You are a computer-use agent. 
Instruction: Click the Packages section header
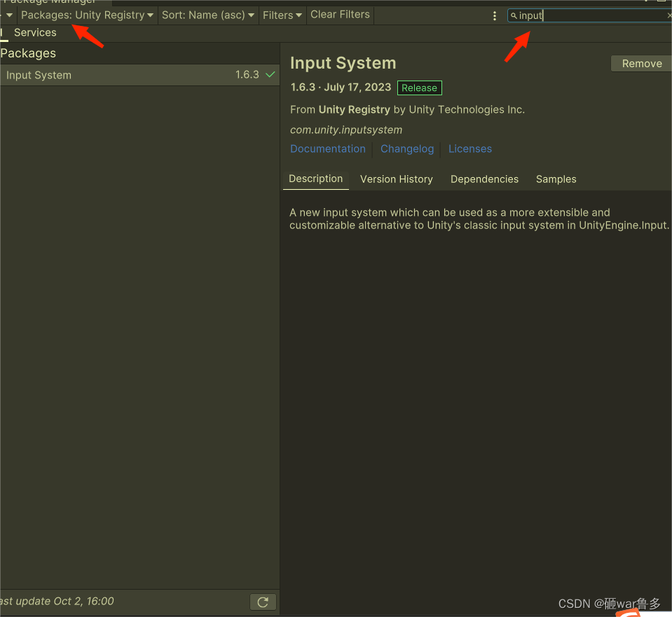(x=28, y=53)
